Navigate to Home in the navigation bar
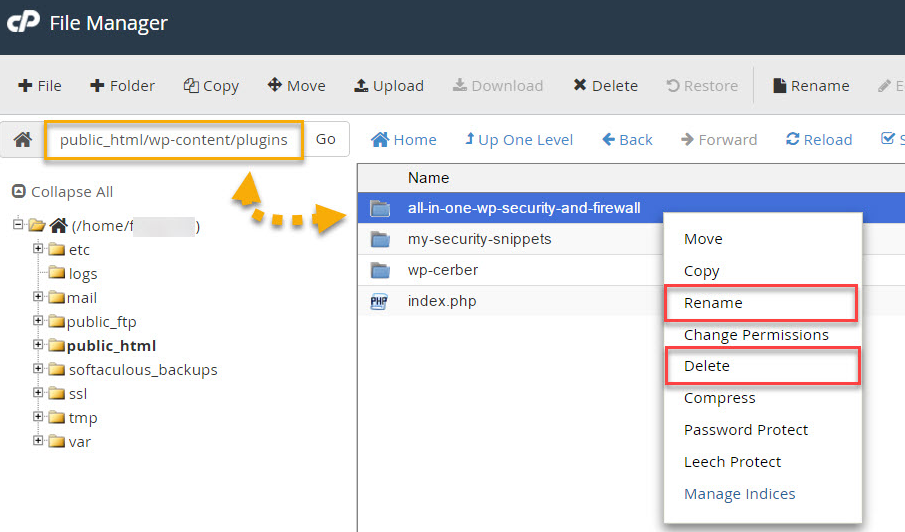Image resolution: width=905 pixels, height=532 pixels. coord(403,140)
